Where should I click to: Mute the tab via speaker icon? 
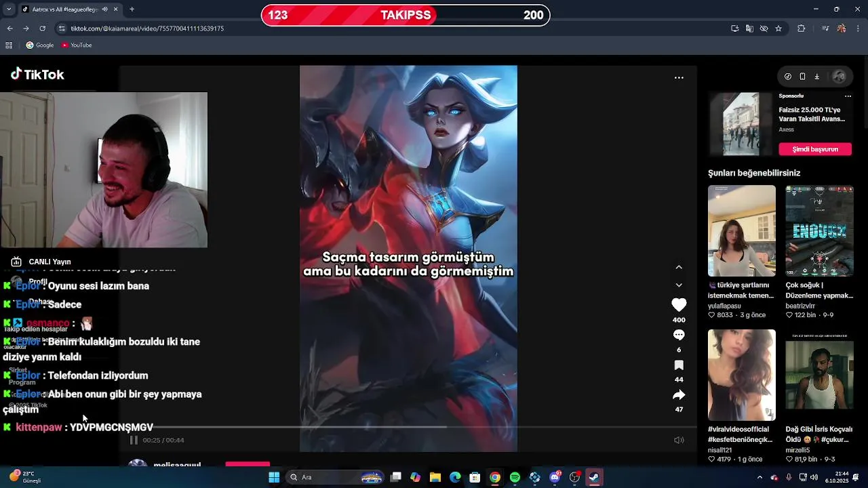pos(104,9)
